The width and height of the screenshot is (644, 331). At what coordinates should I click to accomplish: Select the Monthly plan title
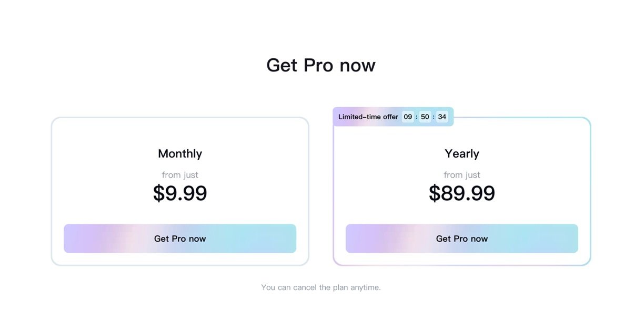pos(180,153)
